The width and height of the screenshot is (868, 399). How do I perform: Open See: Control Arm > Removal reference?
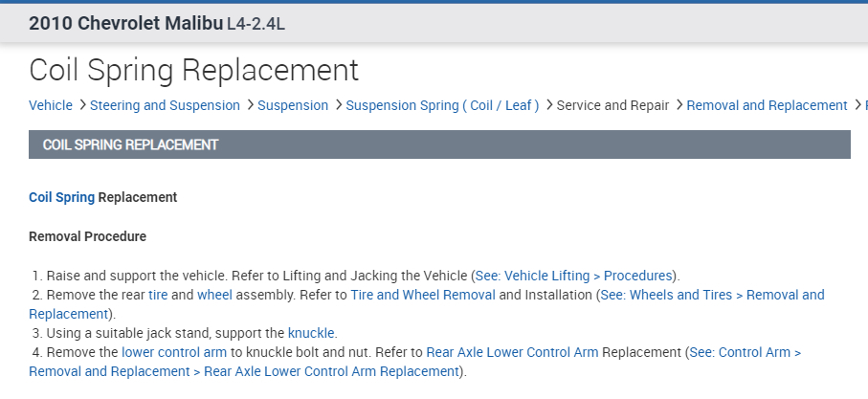click(x=745, y=352)
